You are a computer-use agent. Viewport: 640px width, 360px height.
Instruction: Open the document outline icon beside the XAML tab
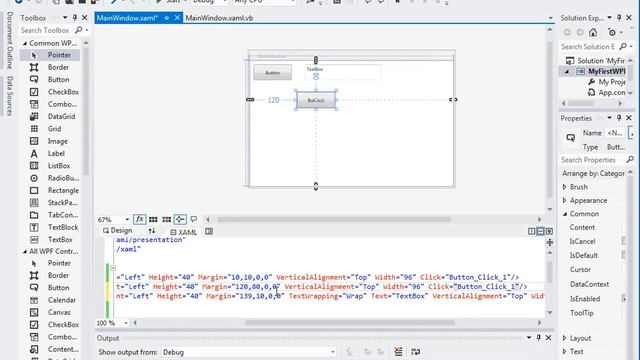[x=209, y=231]
